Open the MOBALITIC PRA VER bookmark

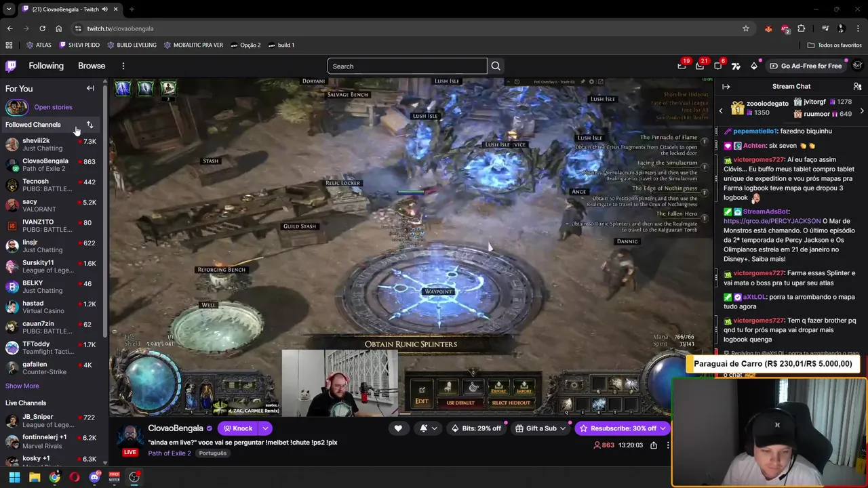pyautogui.click(x=193, y=45)
